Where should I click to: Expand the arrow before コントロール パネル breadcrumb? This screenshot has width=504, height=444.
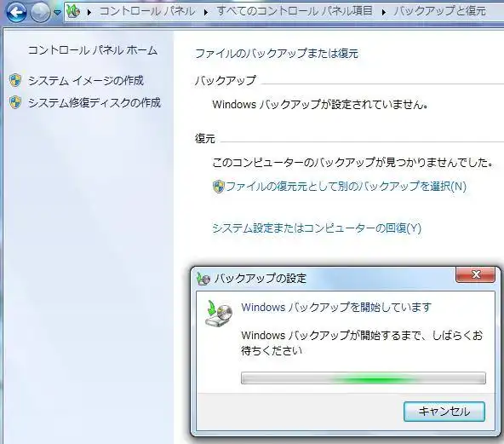[x=89, y=12]
